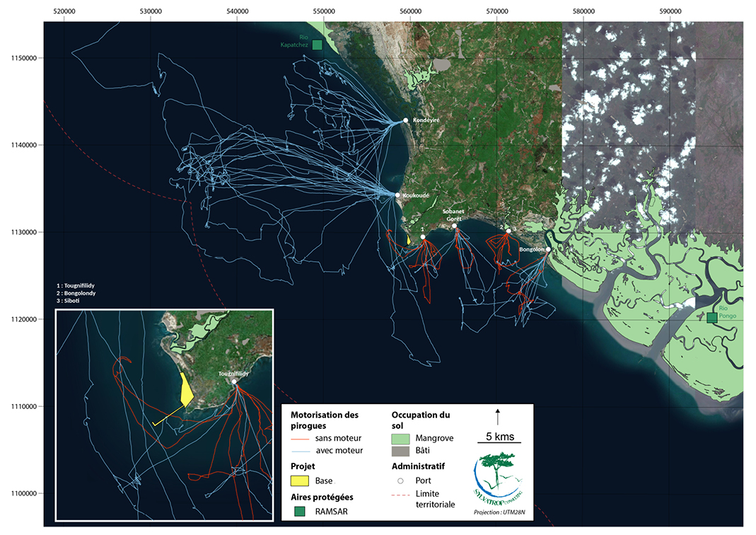This screenshot has width=756, height=535.
Task: Click the Rio Kapatchez RAMSAR square
Action: (x=317, y=45)
